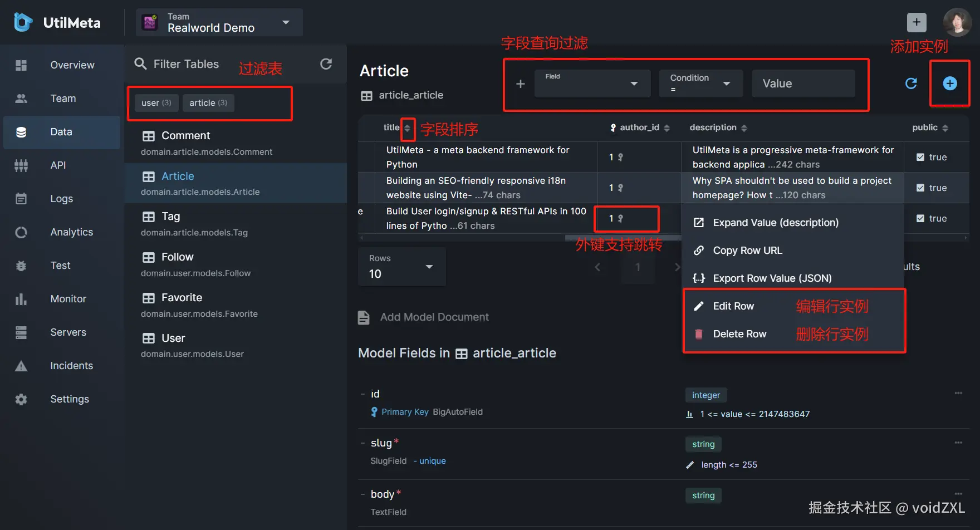The height and width of the screenshot is (530, 980).
Task: Collapse the body field entry
Action: 362,494
